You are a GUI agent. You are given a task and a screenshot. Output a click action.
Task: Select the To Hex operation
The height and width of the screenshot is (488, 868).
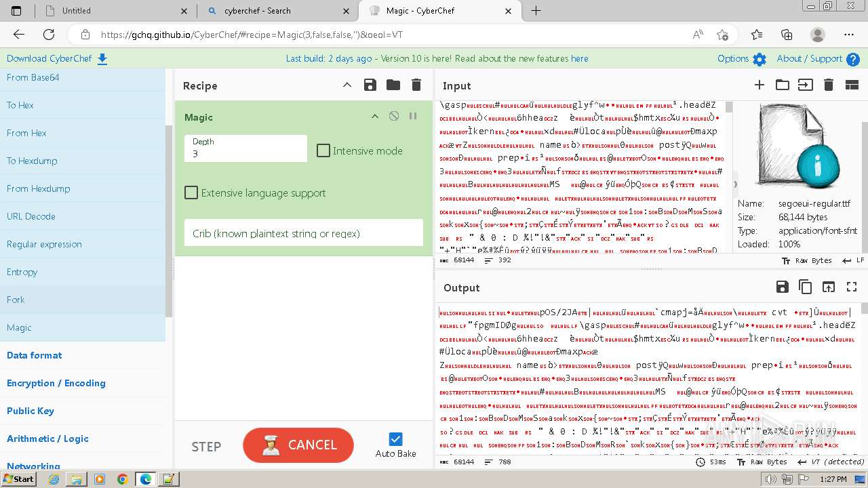(83, 105)
